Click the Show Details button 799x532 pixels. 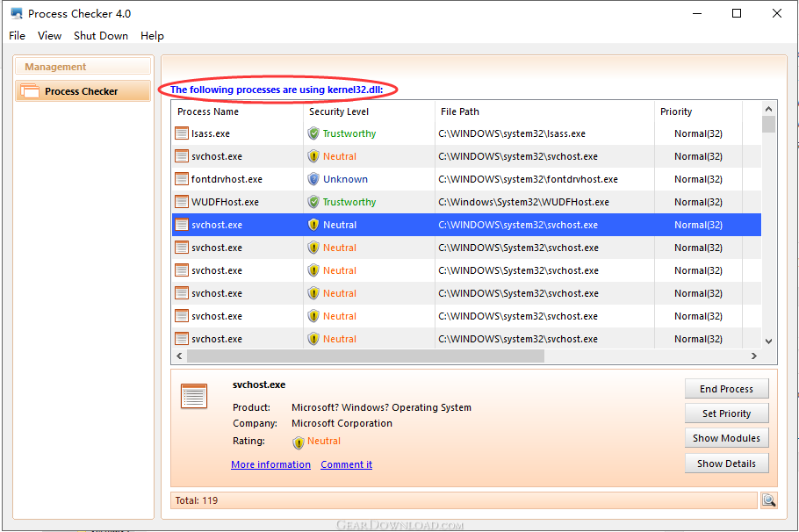(x=726, y=464)
